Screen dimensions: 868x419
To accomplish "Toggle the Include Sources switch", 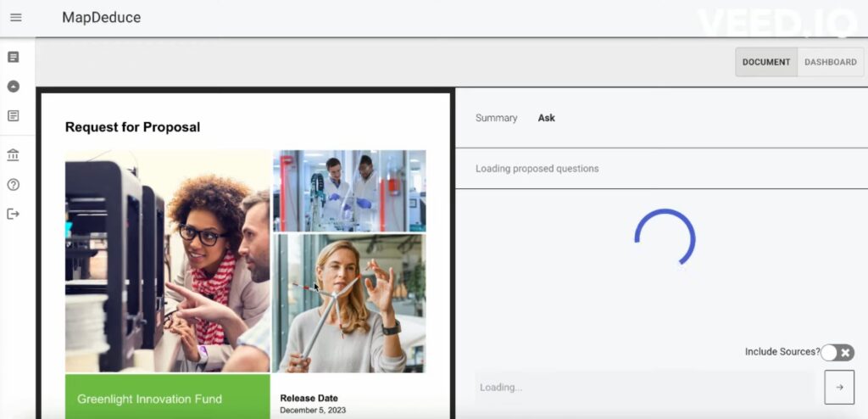I will (837, 353).
